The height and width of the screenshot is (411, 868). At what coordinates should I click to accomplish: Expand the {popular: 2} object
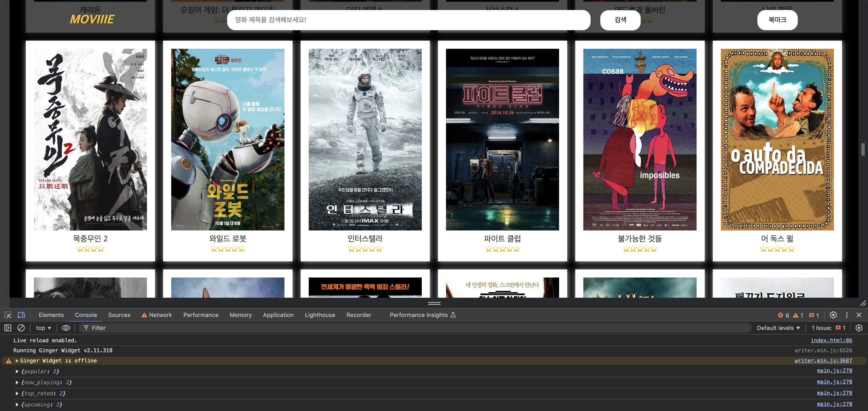17,371
